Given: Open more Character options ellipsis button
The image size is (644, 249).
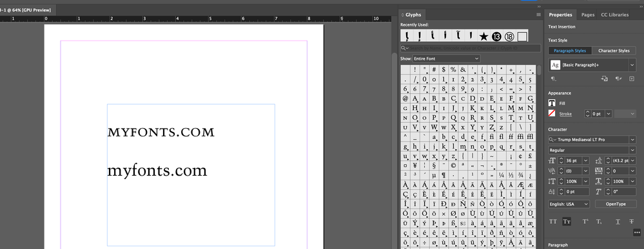Looking at the screenshot, I should (637, 232).
